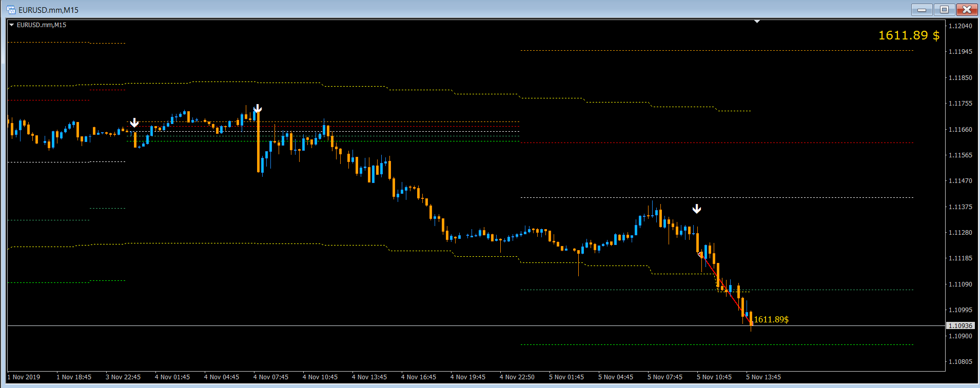The height and width of the screenshot is (388, 980).
Task: Click price axis label 1.10900
Action: tap(960, 336)
